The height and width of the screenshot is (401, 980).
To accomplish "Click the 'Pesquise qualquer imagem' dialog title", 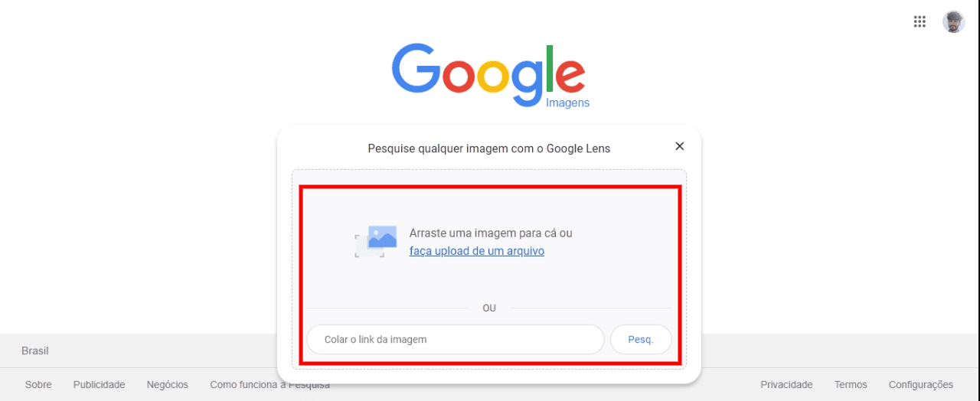I will pos(489,148).
